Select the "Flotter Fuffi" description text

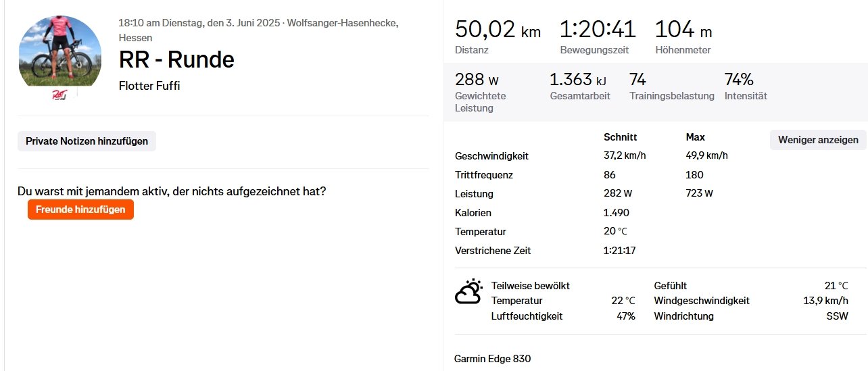click(x=149, y=86)
